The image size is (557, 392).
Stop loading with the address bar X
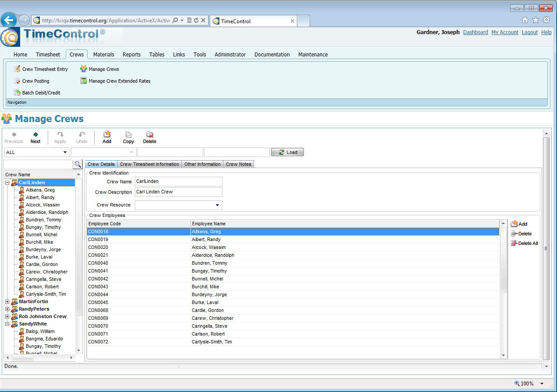(203, 20)
